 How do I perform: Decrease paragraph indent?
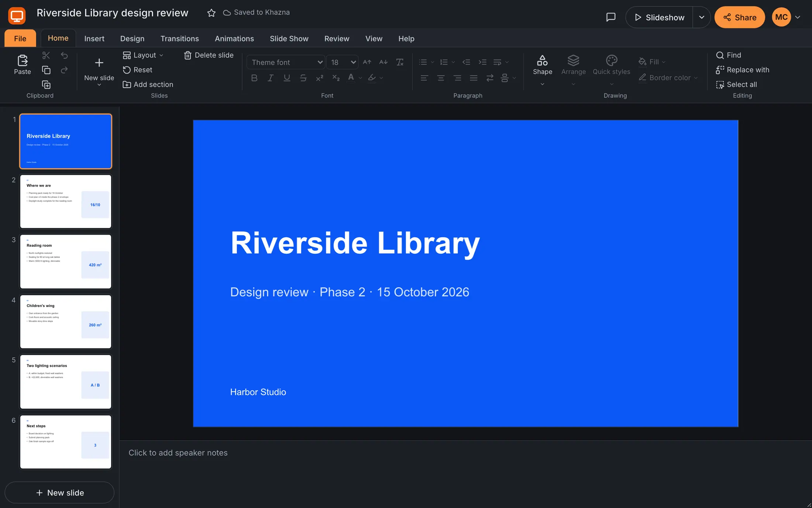[466, 62]
